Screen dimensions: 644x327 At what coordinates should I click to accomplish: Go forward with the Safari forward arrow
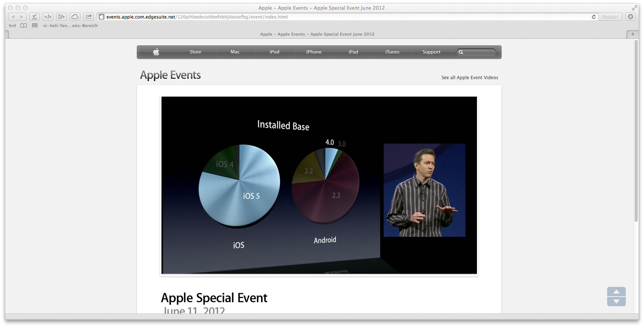pos(22,17)
